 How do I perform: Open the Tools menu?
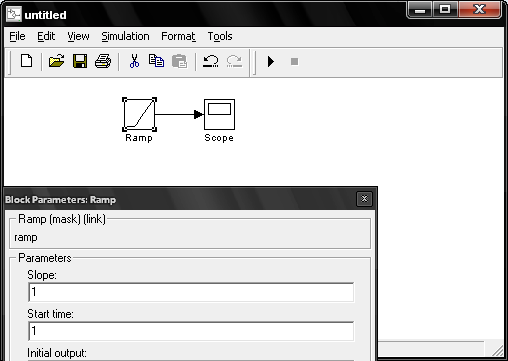click(220, 36)
